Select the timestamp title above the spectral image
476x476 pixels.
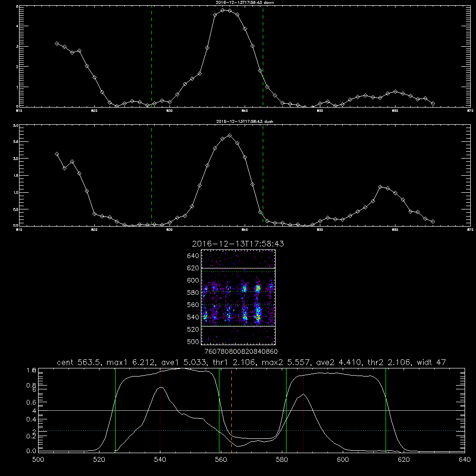coord(238,244)
